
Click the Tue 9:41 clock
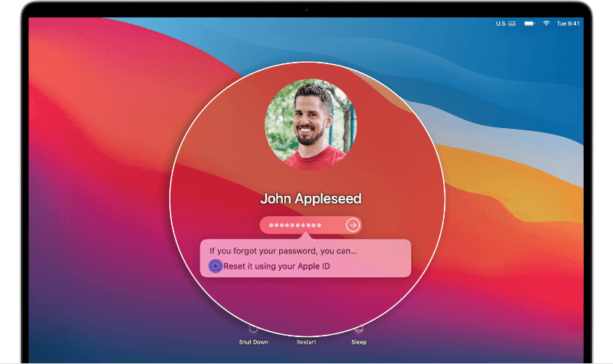coord(569,24)
